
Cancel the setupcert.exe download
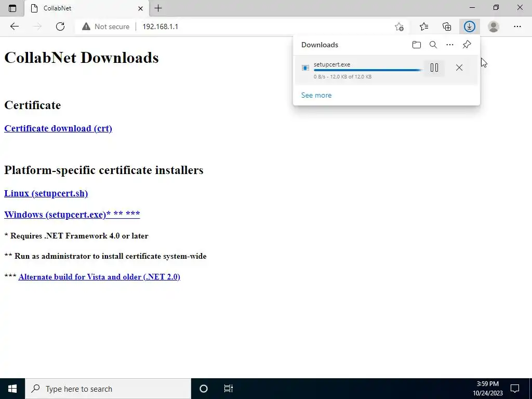point(459,68)
